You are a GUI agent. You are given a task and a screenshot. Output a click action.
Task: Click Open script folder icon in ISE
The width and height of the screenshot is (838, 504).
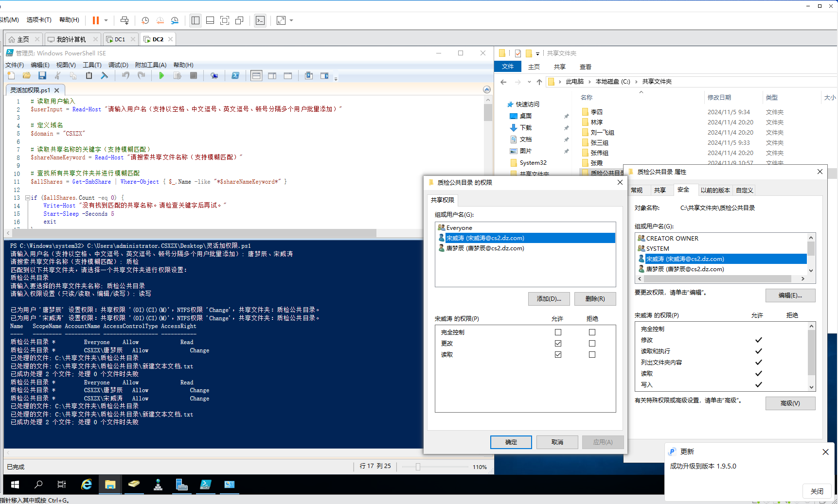[x=27, y=76]
